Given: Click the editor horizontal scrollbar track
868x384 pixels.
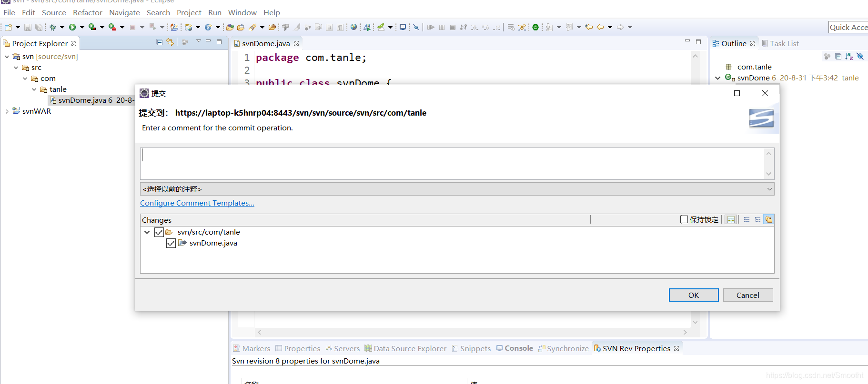Looking at the screenshot, I should [x=472, y=332].
